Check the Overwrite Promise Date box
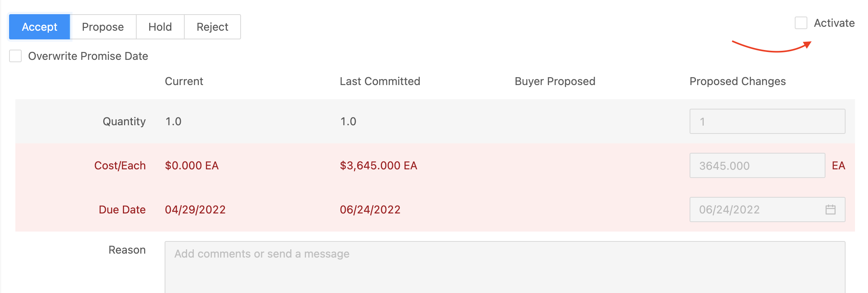The width and height of the screenshot is (868, 293). tap(15, 56)
